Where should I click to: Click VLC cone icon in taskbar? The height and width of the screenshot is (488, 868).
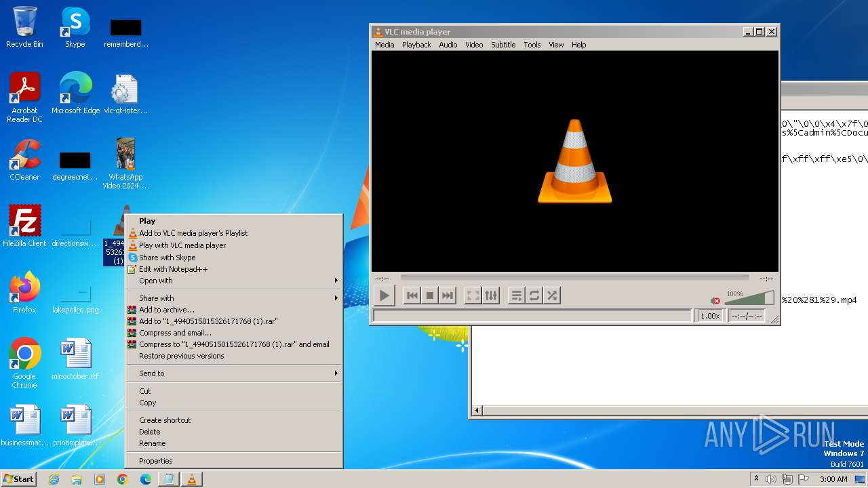point(192,479)
